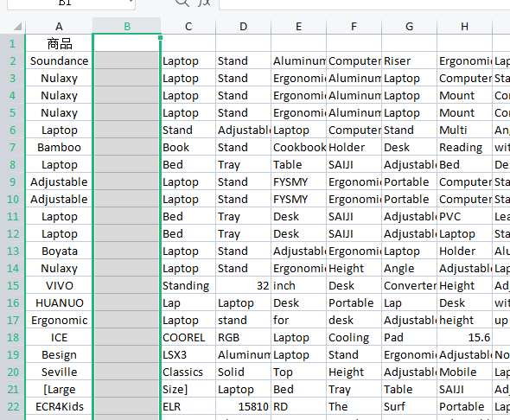Select the RD cell in row 22
The width and height of the screenshot is (510, 420).
point(298,406)
